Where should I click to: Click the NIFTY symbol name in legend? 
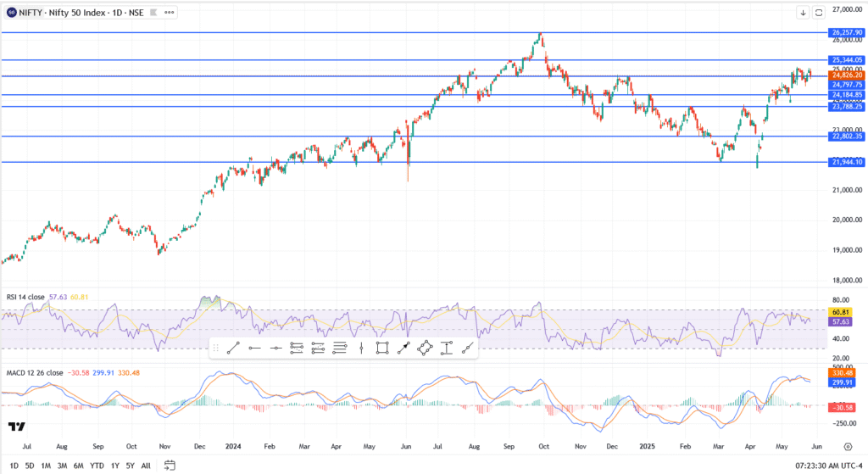point(31,12)
